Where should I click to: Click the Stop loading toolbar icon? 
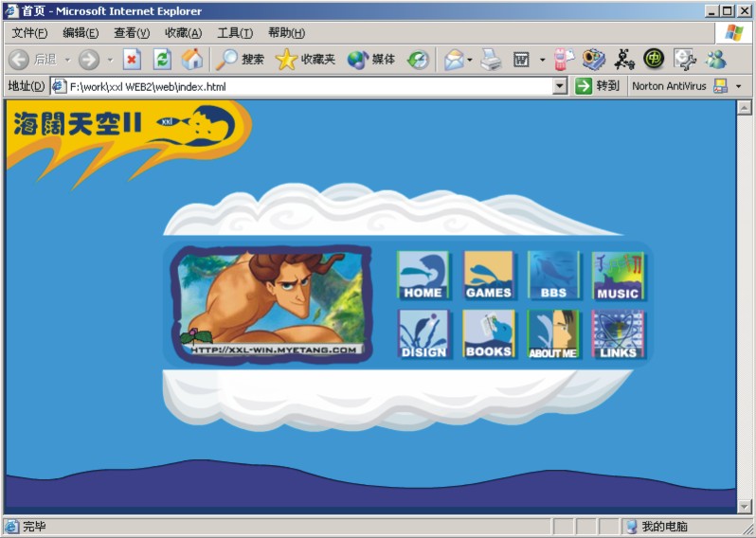click(x=132, y=60)
